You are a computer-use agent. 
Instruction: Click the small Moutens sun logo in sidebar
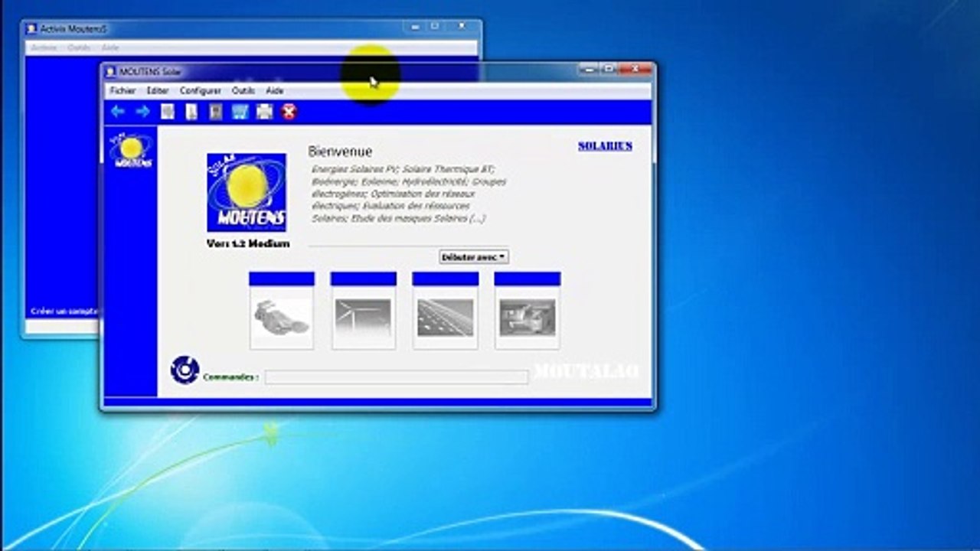(130, 149)
